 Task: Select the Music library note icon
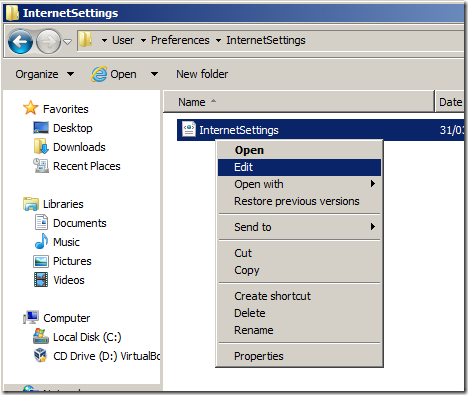(41, 241)
